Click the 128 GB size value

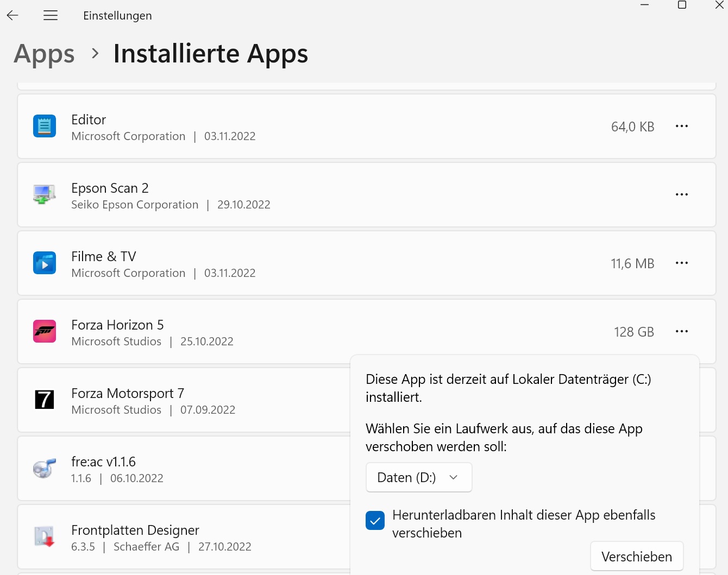(634, 332)
